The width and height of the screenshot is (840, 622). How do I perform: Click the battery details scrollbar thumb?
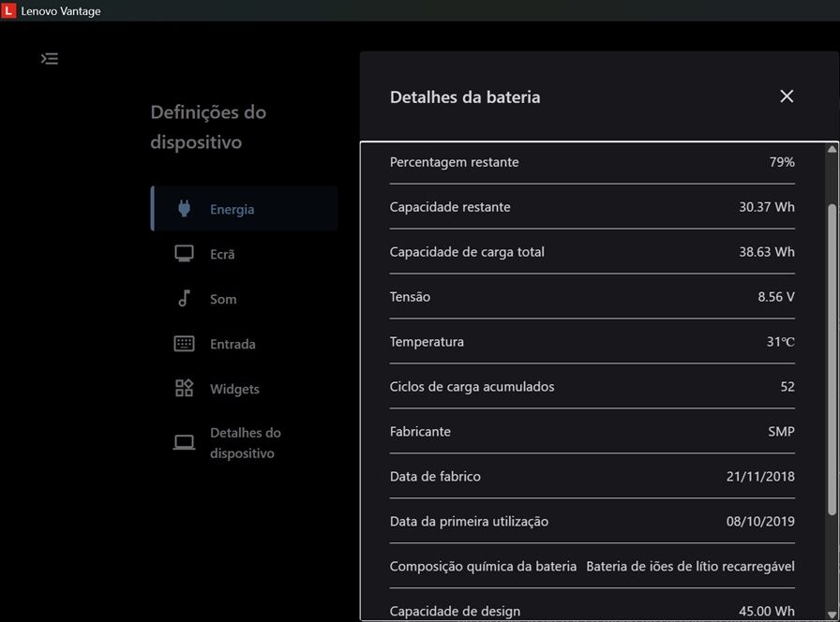point(832,360)
